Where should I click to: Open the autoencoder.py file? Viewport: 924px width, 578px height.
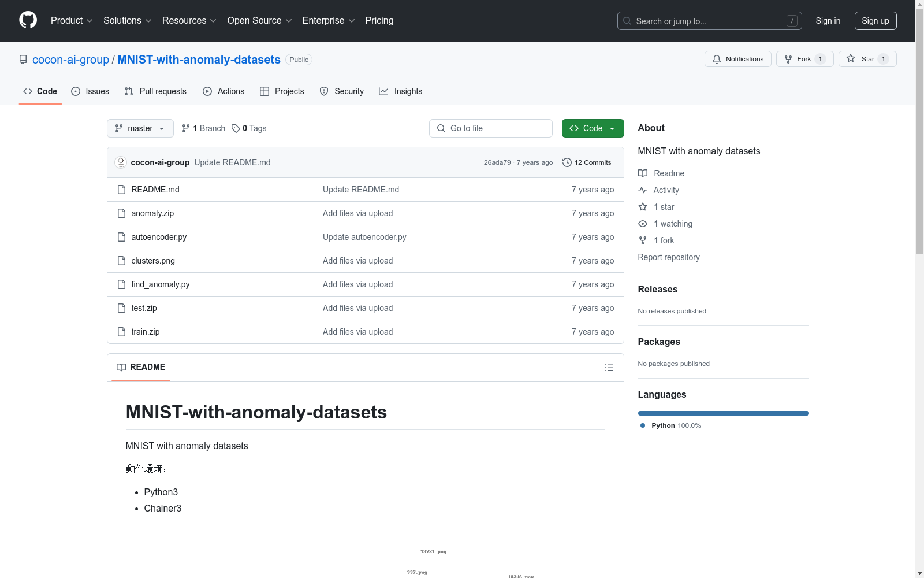click(159, 237)
